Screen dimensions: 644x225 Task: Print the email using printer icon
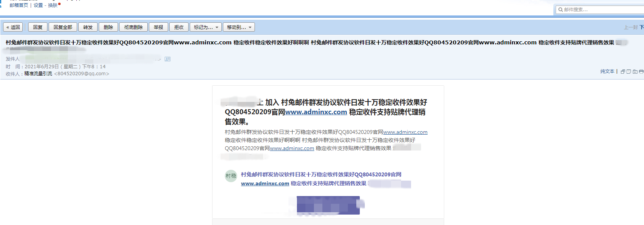pyautogui.click(x=641, y=71)
